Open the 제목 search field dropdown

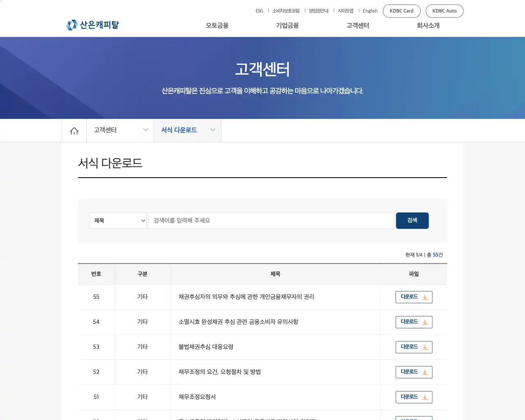[118, 220]
